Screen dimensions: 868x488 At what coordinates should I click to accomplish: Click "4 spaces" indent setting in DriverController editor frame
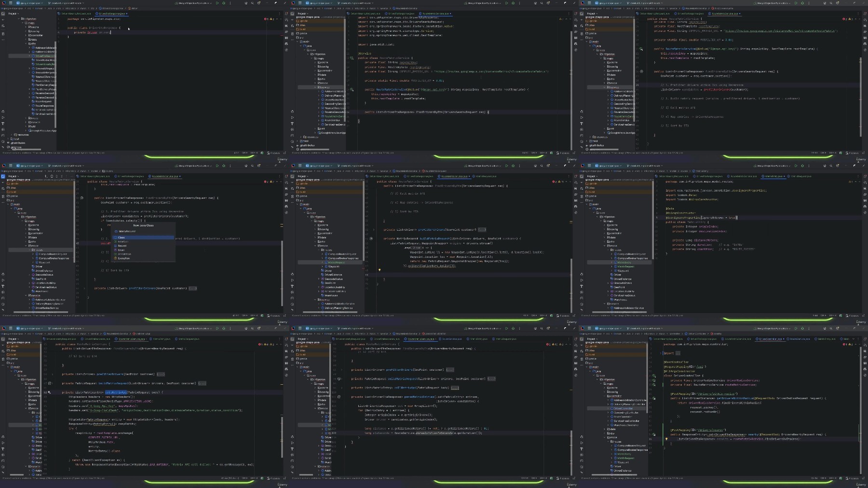pyautogui.click(x=854, y=478)
